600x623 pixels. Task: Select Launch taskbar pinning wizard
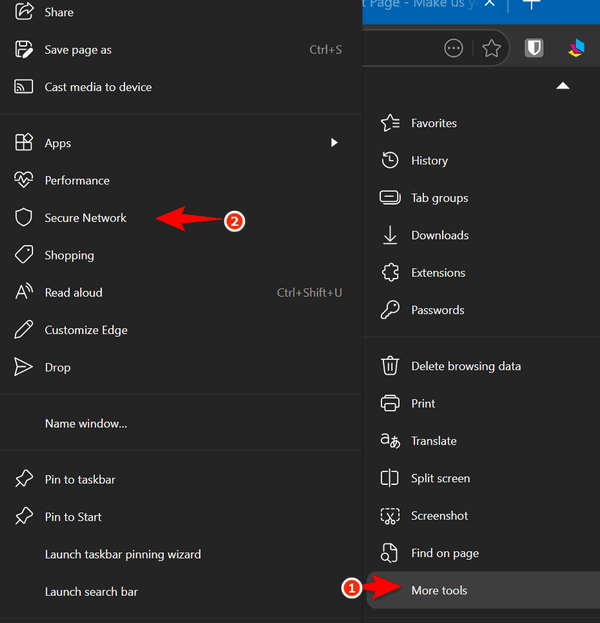(123, 554)
